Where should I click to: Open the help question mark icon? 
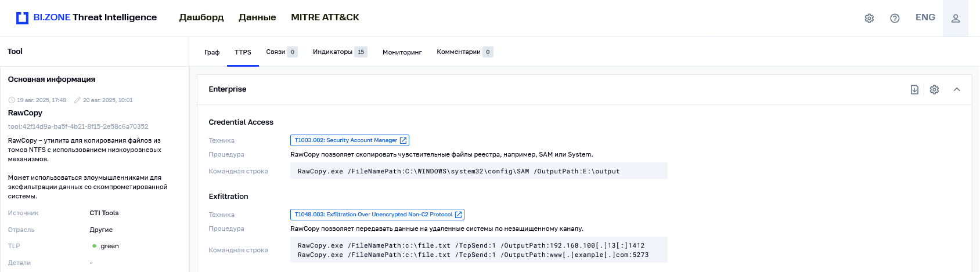895,18
